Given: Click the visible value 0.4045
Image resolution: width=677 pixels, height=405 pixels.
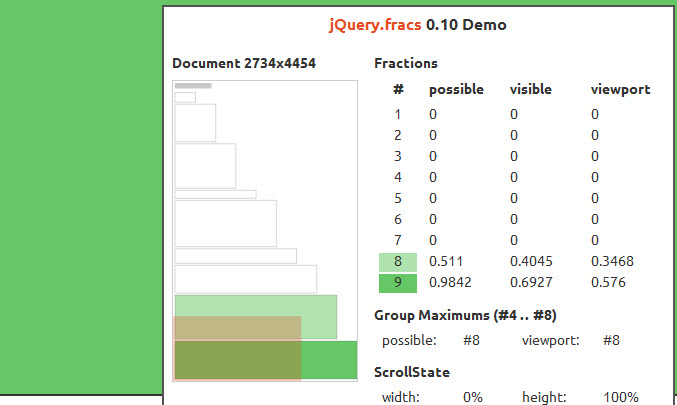Looking at the screenshot, I should [x=531, y=261].
